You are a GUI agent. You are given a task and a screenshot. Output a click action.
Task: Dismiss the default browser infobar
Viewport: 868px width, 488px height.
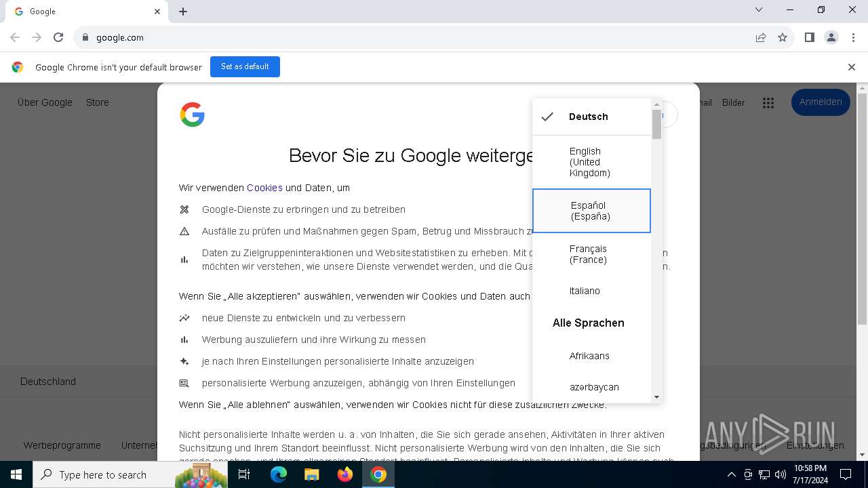[x=852, y=67]
